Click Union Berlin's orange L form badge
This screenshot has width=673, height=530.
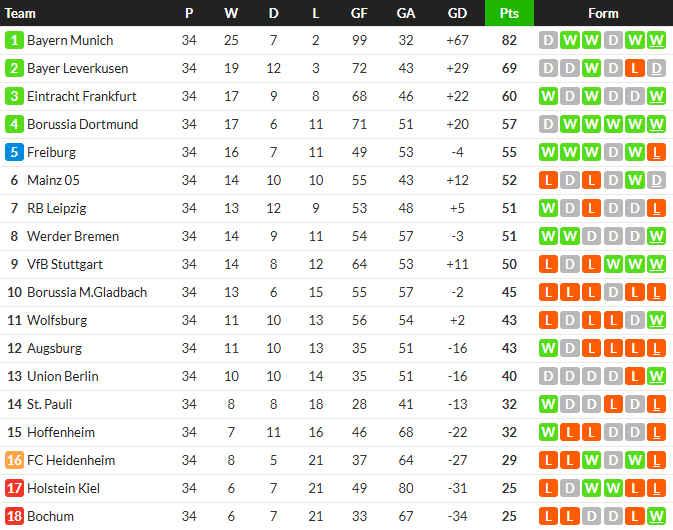click(634, 377)
